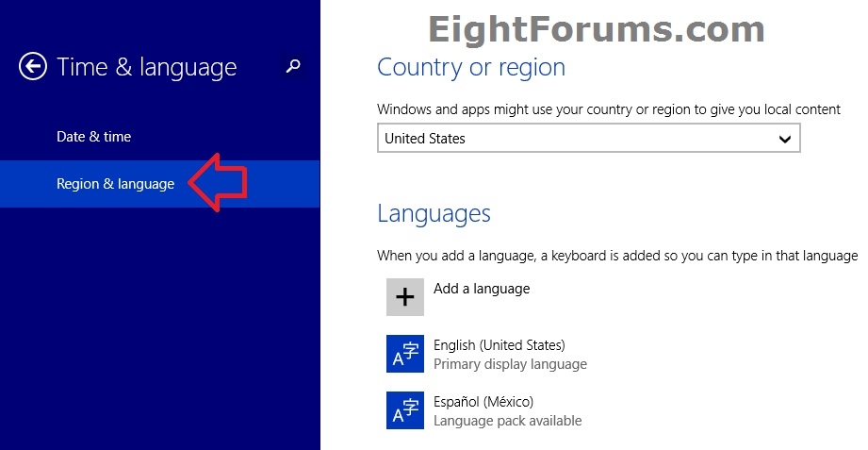868x450 pixels.
Task: Click the local content description text
Action: point(608,109)
